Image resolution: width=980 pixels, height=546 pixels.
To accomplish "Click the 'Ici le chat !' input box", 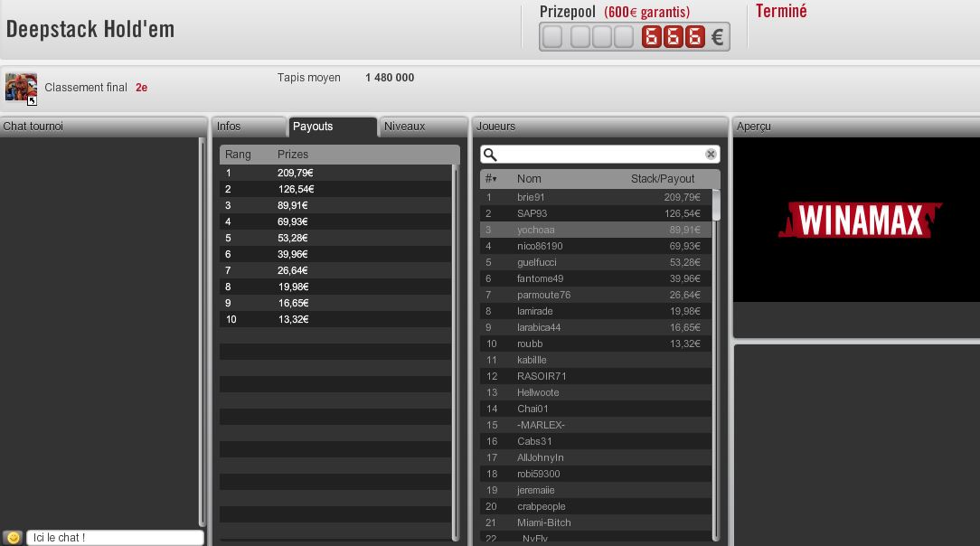I will 115,537.
